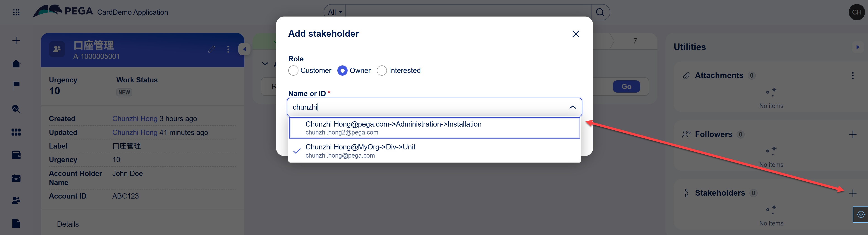Select the Interested role radio button
This screenshot has width=868, height=235.
(382, 70)
